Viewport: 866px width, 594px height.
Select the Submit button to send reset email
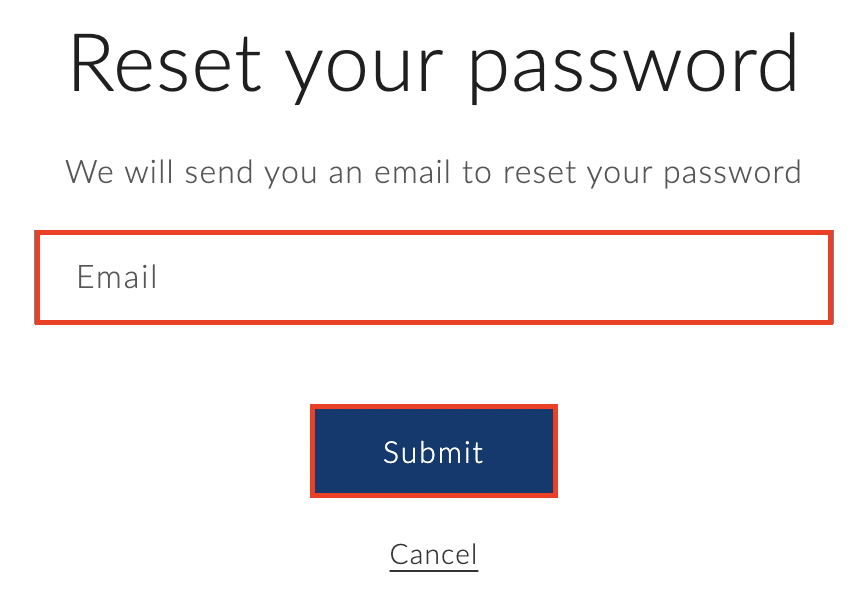[x=433, y=451]
